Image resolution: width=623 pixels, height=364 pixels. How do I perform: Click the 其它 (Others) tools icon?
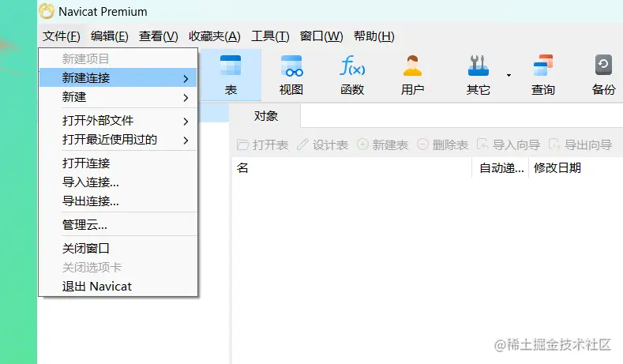478,66
